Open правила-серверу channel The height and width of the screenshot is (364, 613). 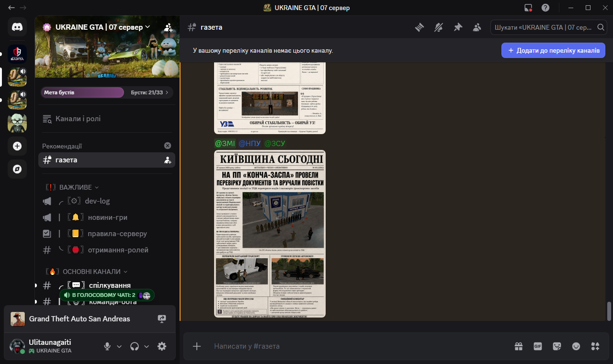tap(106, 234)
